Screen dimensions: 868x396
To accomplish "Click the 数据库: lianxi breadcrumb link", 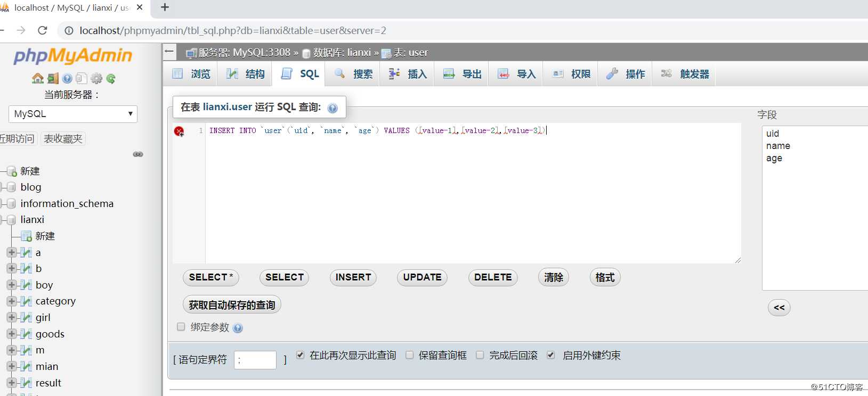I will 342,53.
